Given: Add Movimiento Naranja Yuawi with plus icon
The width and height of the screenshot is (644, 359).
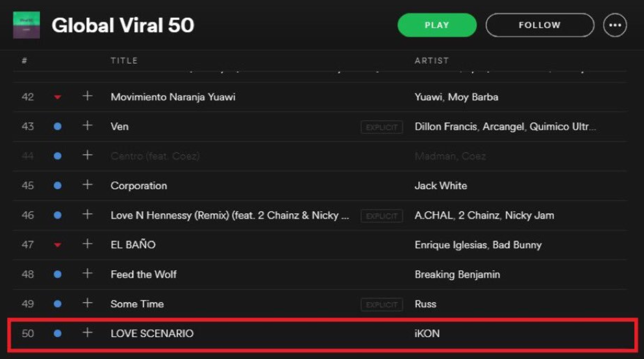Looking at the screenshot, I should point(87,96).
